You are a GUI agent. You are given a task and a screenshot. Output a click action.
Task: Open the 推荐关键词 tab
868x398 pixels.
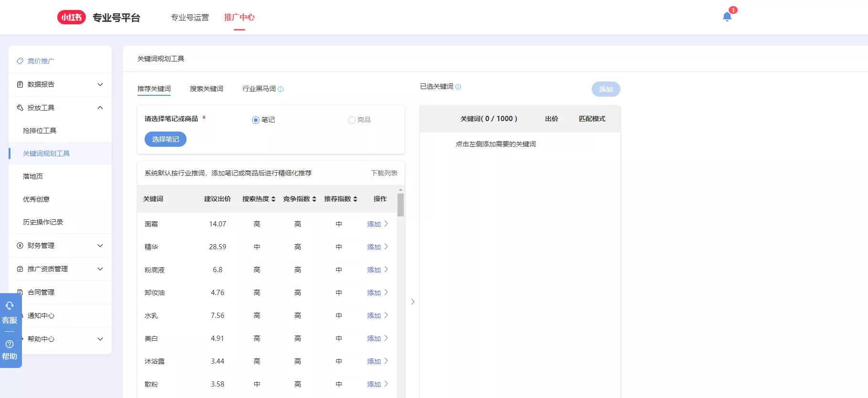154,89
